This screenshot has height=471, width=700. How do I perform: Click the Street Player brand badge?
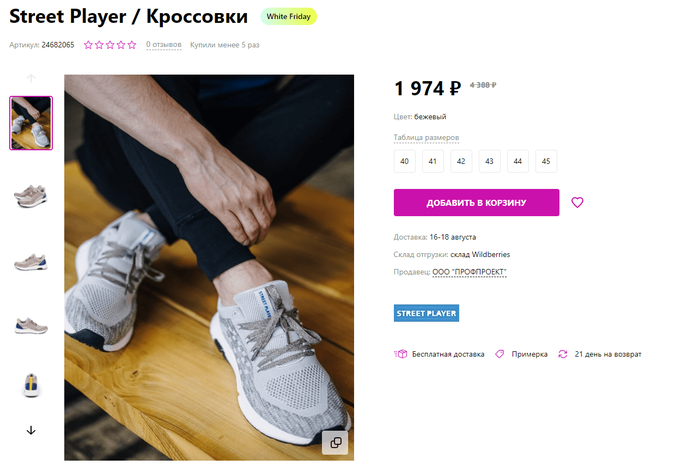coord(426,314)
